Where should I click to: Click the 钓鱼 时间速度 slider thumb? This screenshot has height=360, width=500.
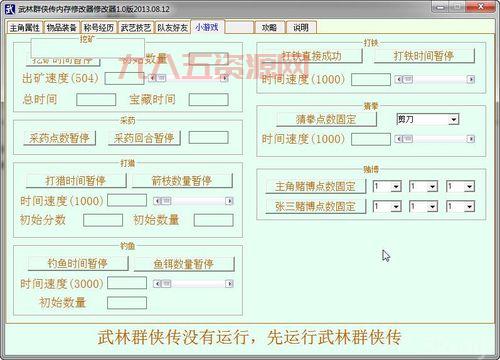click(x=166, y=284)
